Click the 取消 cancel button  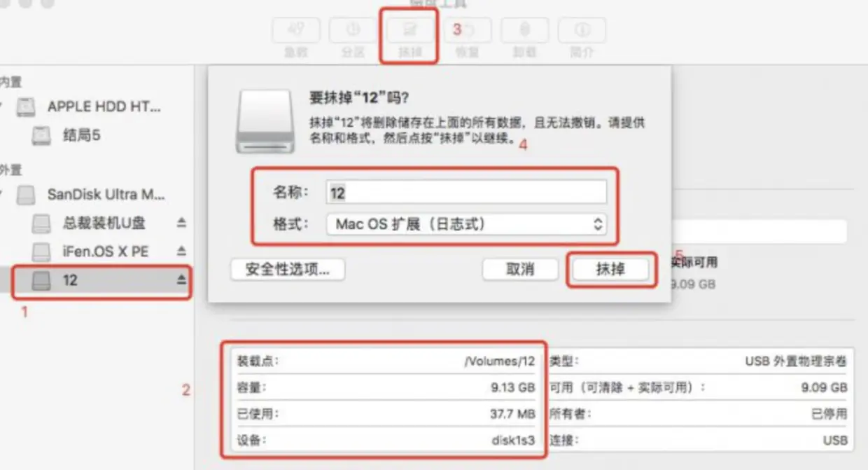[x=520, y=269]
